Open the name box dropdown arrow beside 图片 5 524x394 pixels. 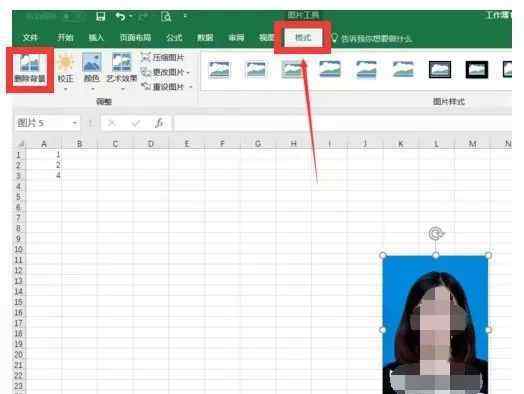coord(75,123)
